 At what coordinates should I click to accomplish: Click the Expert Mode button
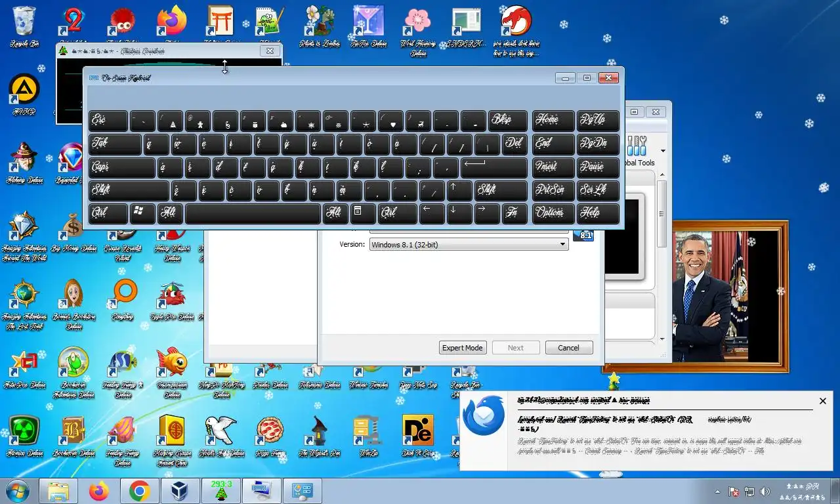click(x=463, y=348)
